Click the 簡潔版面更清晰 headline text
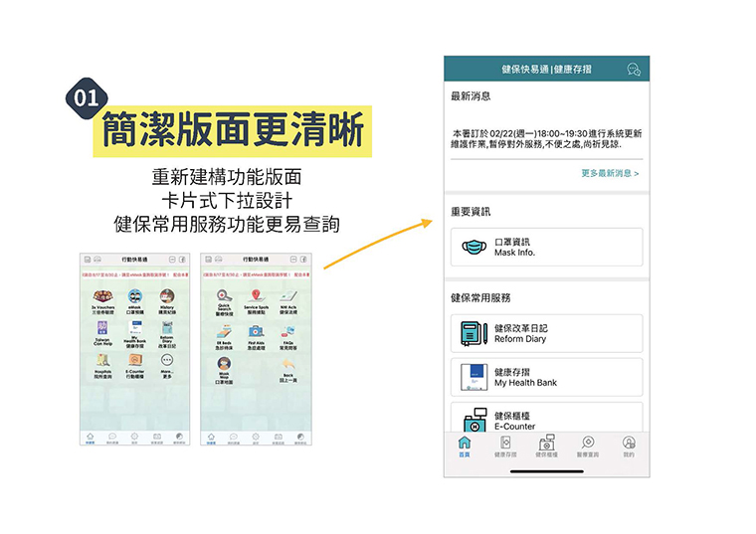756x534 pixels. pos(233,130)
